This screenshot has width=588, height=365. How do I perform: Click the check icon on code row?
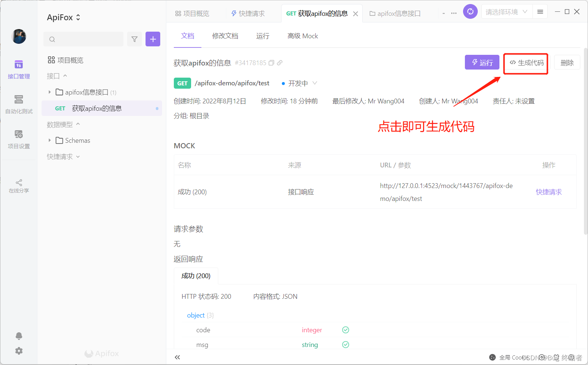click(x=345, y=330)
